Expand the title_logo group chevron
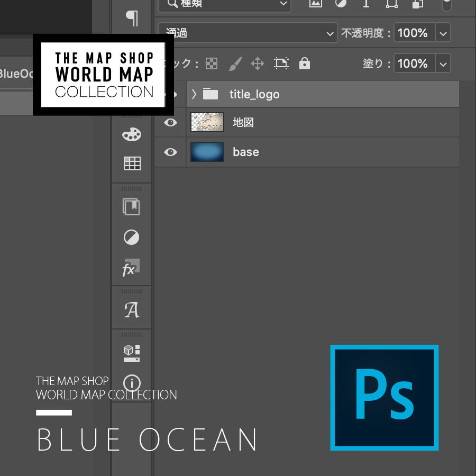Viewport: 476px width, 476px height. (194, 94)
